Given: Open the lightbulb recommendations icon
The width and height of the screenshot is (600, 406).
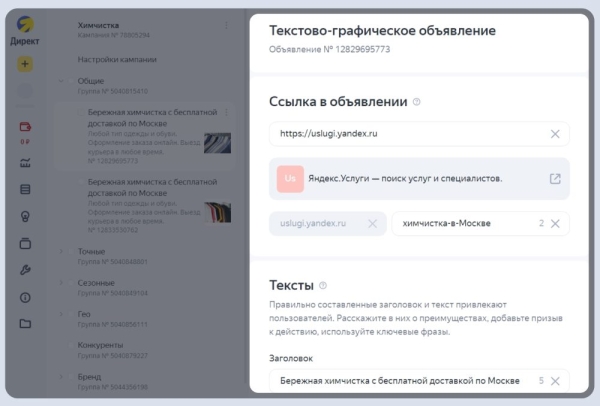Looking at the screenshot, I should click(x=25, y=216).
